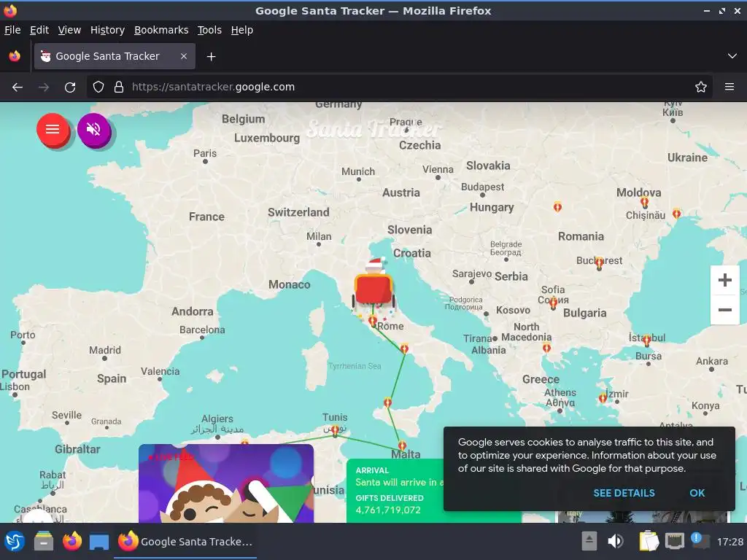
Task: Open the Help menu
Action: tap(241, 30)
